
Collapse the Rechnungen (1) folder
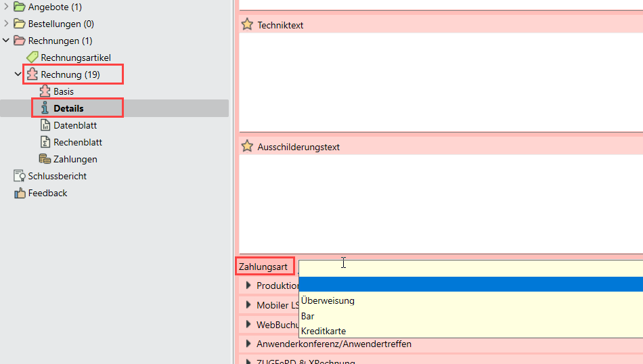click(6, 41)
